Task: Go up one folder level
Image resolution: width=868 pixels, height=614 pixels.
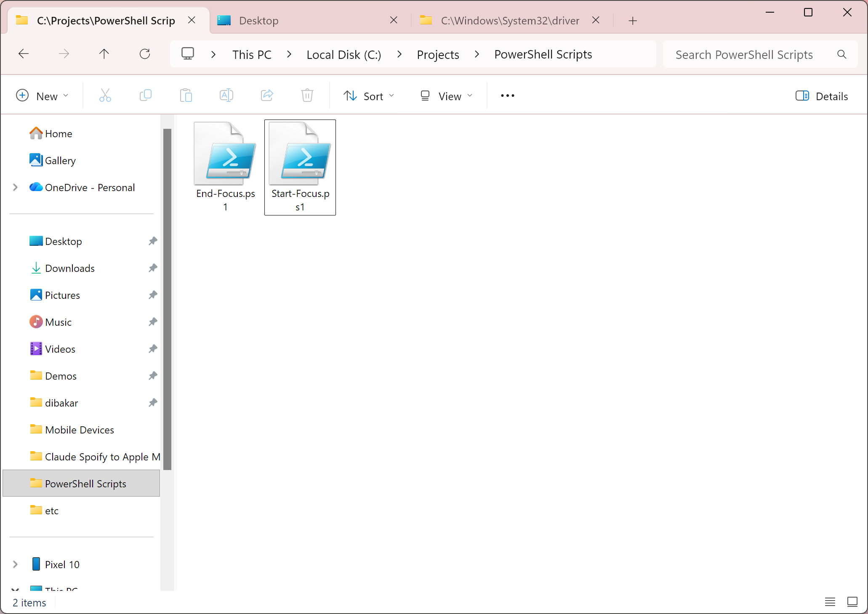Action: pyautogui.click(x=104, y=54)
